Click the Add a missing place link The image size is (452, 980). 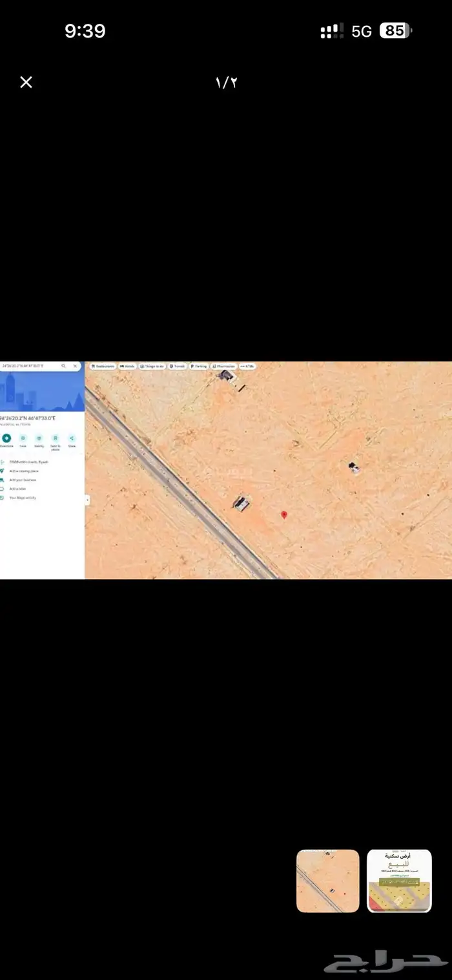pos(23,471)
